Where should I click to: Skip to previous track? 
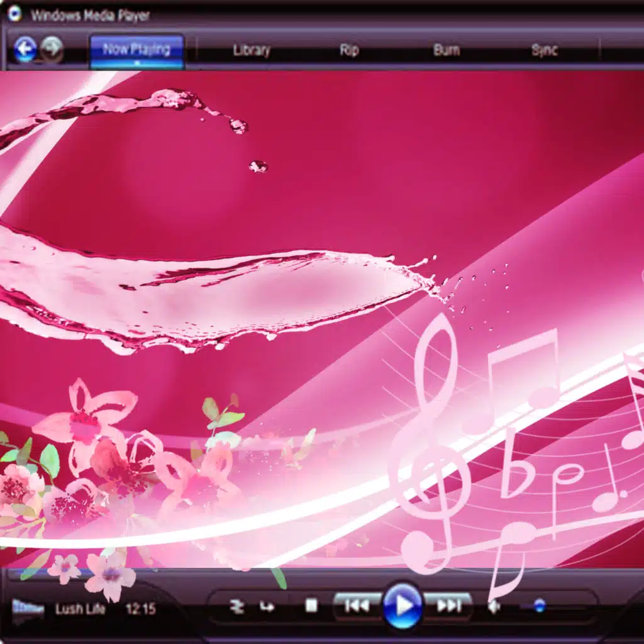click(x=357, y=606)
